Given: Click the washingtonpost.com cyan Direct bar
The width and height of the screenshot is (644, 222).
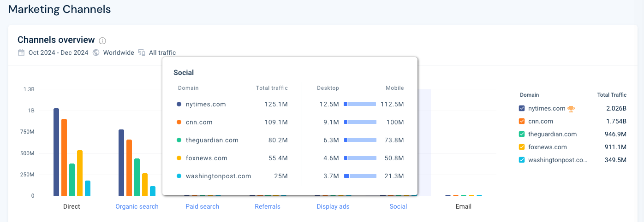Looking at the screenshot, I should point(88,188).
